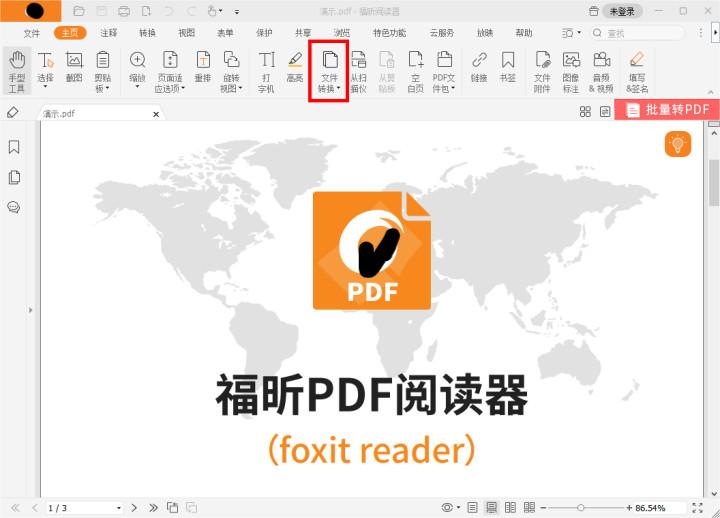
Task: Select the Hand tool (手型工具)
Action: tap(17, 72)
